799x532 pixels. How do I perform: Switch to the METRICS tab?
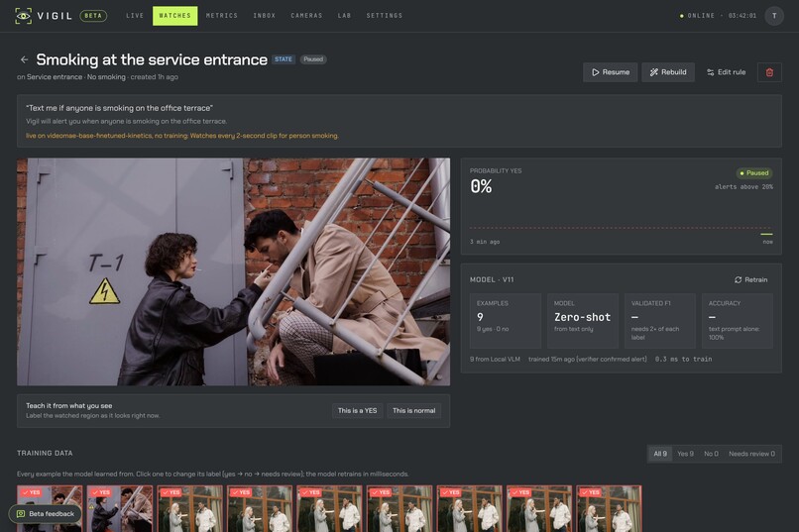pyautogui.click(x=222, y=16)
